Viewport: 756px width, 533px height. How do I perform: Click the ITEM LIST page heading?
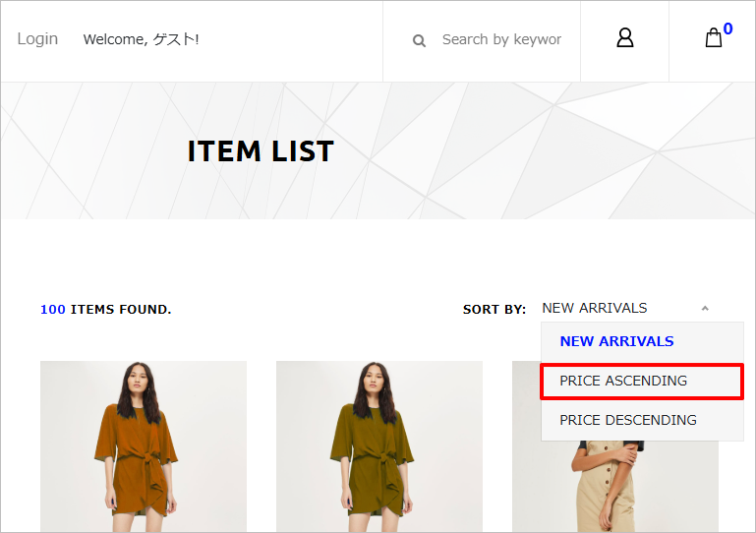tap(261, 151)
